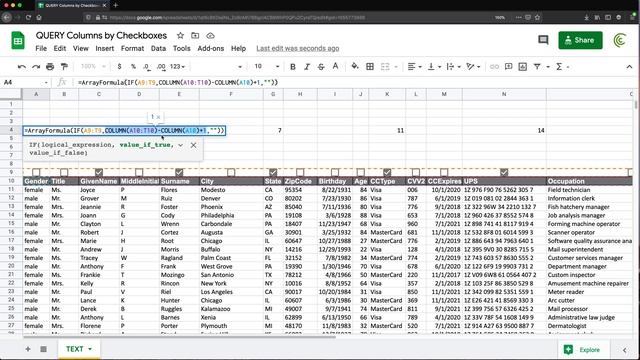Click the Insert chart icon
This screenshot has width=640, height=360.
coord(522,67)
